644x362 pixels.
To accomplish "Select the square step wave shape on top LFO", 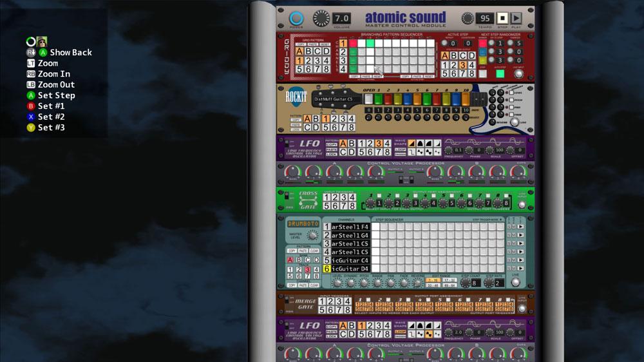I will pos(412,152).
